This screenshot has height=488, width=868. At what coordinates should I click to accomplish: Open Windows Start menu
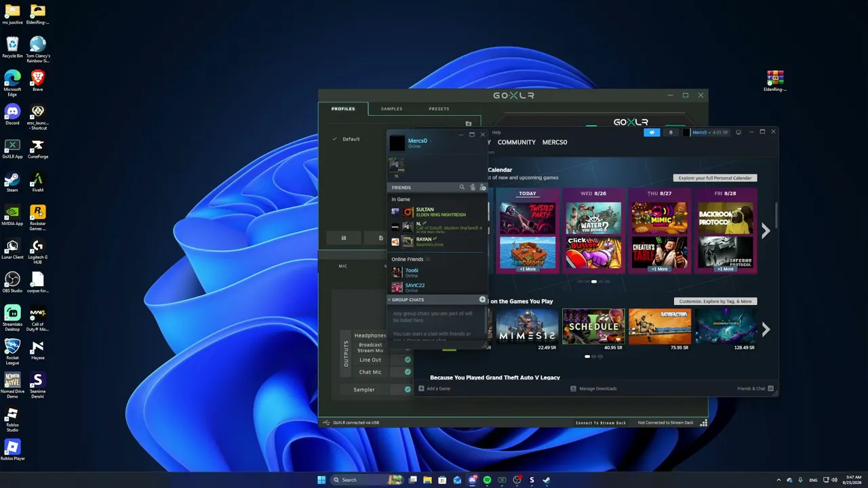pyautogui.click(x=321, y=480)
